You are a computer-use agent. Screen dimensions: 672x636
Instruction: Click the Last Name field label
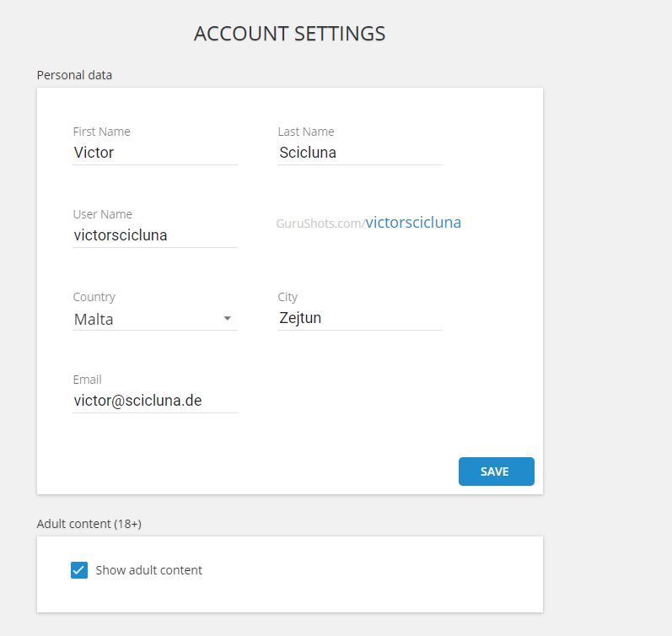coord(306,132)
